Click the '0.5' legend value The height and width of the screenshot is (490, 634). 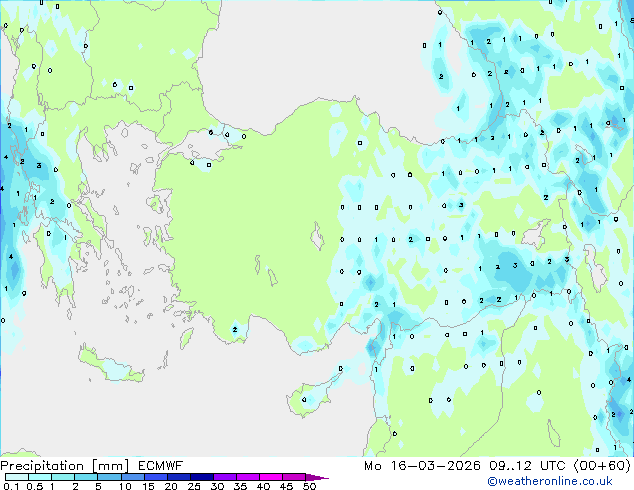point(35,486)
